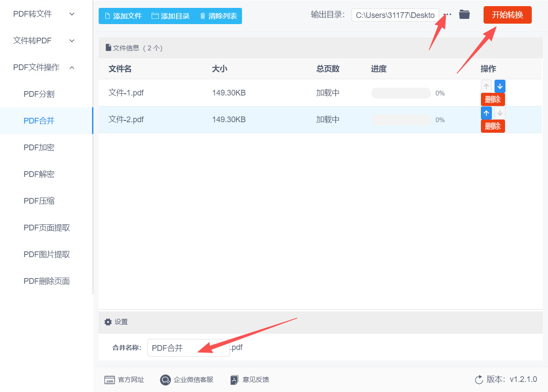Click the 文件名 column header
The image size is (548, 392).
pyautogui.click(x=120, y=69)
